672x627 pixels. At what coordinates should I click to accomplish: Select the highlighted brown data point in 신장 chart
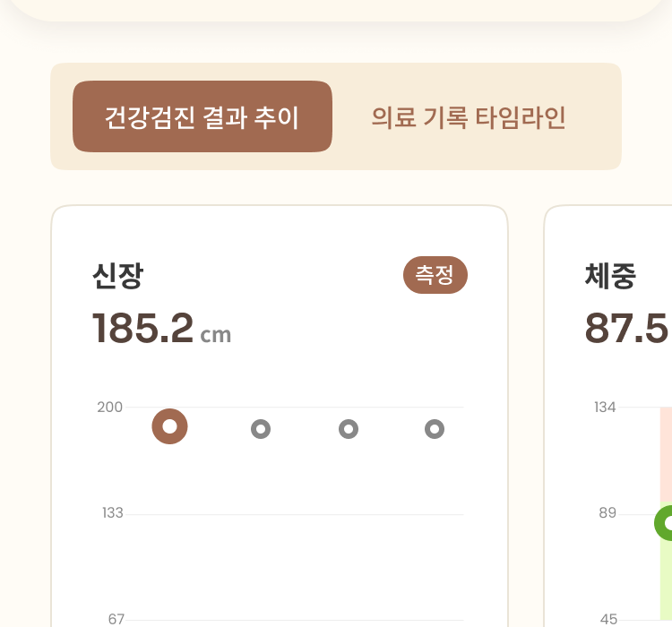coord(169,426)
